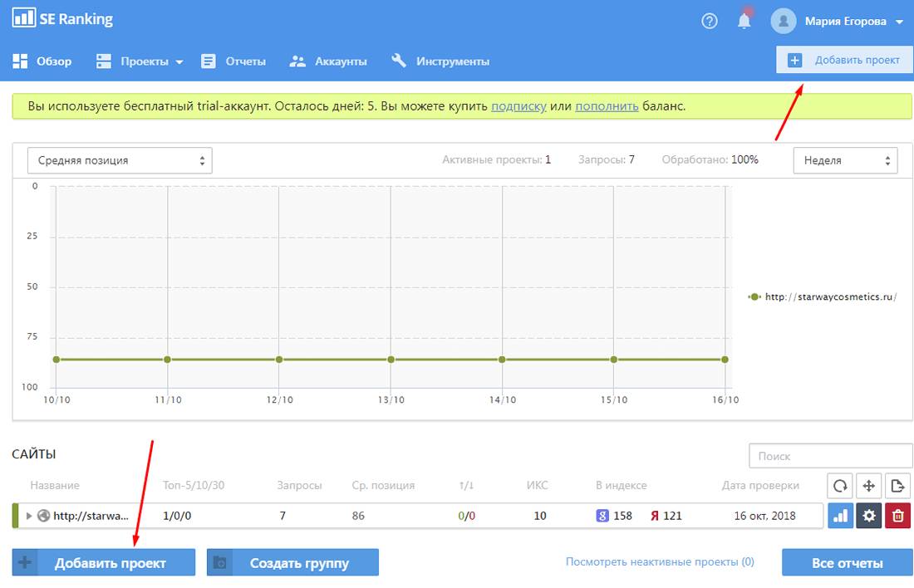Open the blue chart icon for starwaycosmetics
Screen dimensions: 914x588
[841, 516]
